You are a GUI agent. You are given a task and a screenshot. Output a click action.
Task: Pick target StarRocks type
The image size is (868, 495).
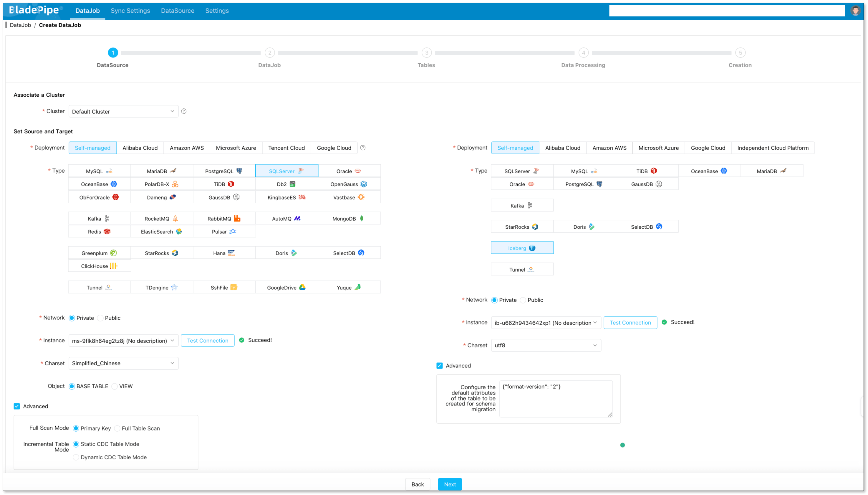tap(522, 226)
